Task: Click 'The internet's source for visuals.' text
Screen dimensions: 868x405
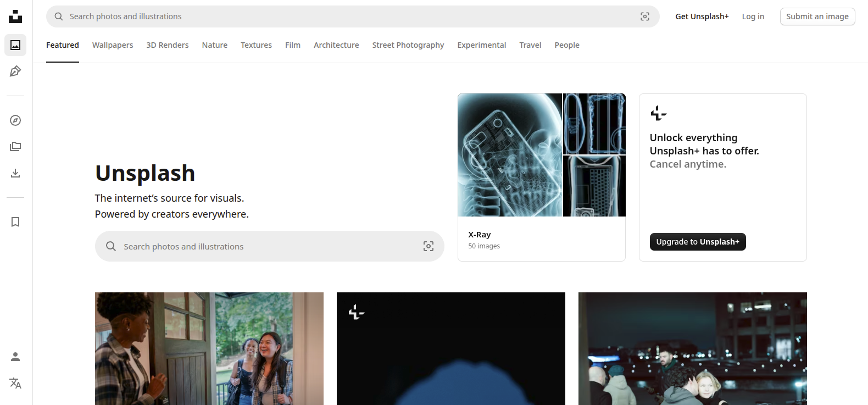Action: click(169, 198)
